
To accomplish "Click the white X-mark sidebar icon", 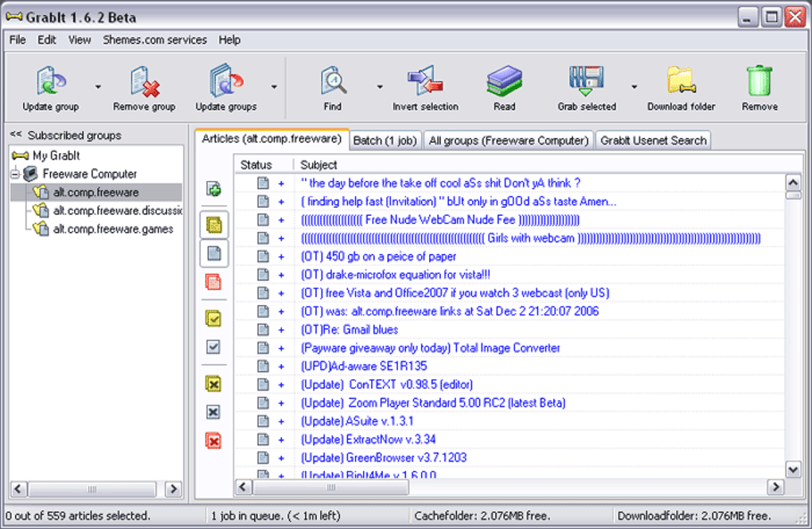I will [213, 412].
